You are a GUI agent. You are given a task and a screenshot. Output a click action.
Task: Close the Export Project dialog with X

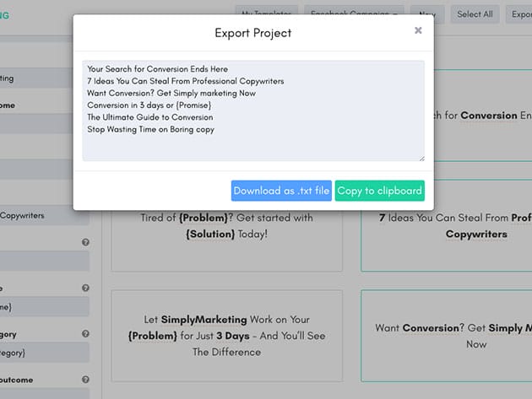click(x=418, y=30)
